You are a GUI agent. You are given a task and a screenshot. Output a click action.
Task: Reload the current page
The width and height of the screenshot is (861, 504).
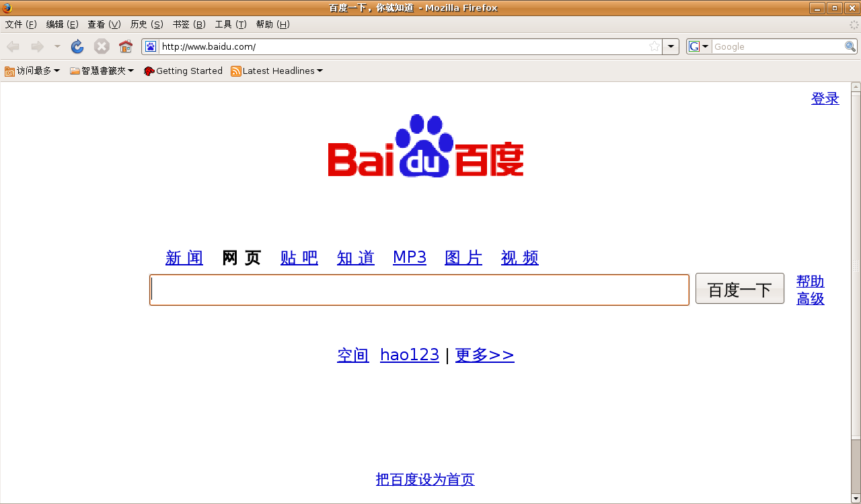click(x=77, y=46)
